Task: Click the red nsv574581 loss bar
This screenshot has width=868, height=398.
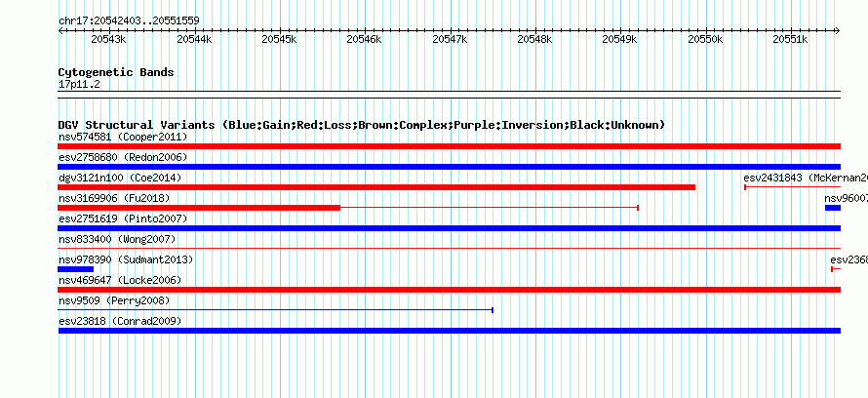Action: tap(449, 146)
